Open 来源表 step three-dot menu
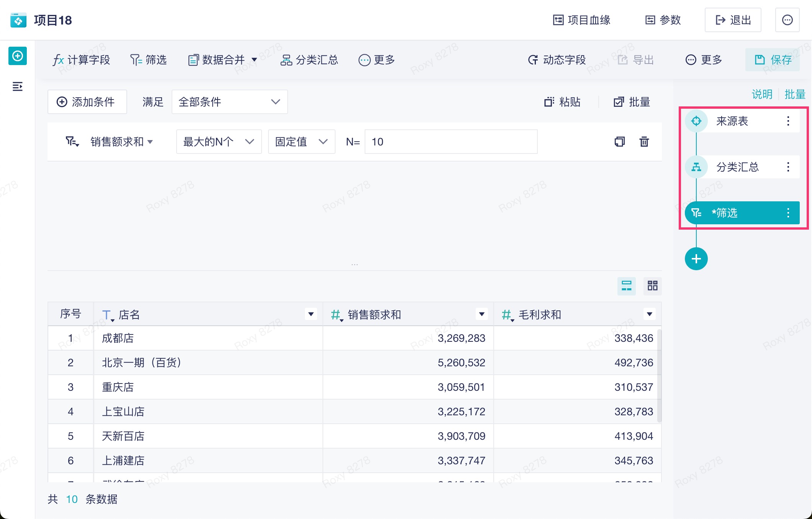The height and width of the screenshot is (519, 812). click(788, 121)
